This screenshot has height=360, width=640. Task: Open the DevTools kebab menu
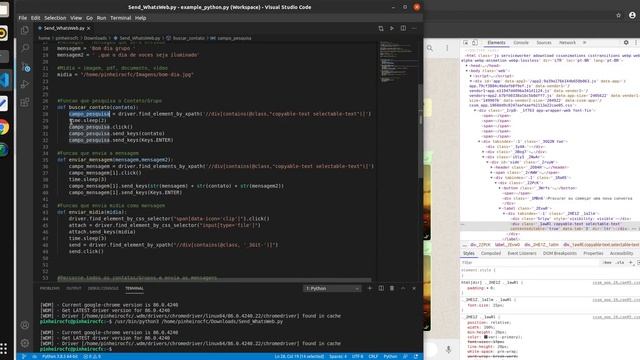click(x=636, y=42)
